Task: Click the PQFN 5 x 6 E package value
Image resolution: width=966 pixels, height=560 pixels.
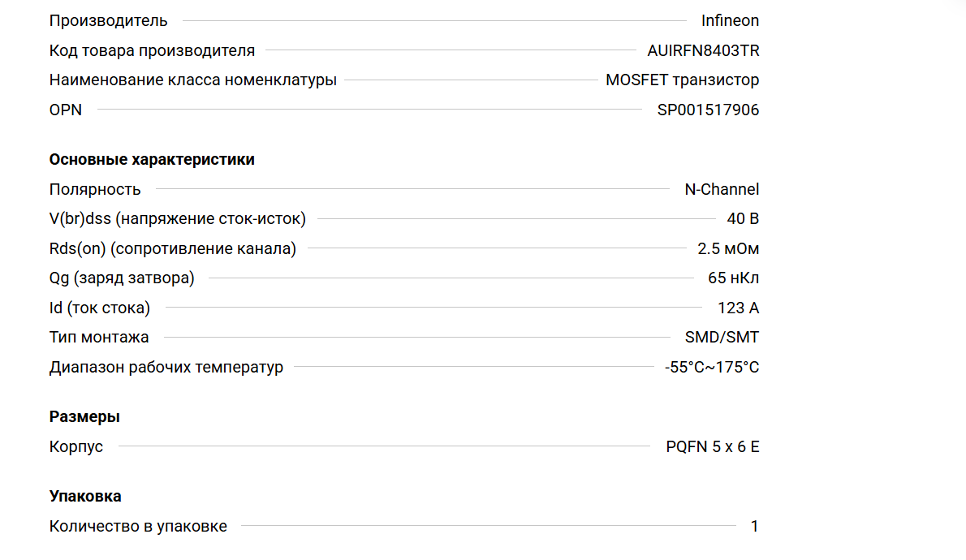Action: tap(713, 446)
